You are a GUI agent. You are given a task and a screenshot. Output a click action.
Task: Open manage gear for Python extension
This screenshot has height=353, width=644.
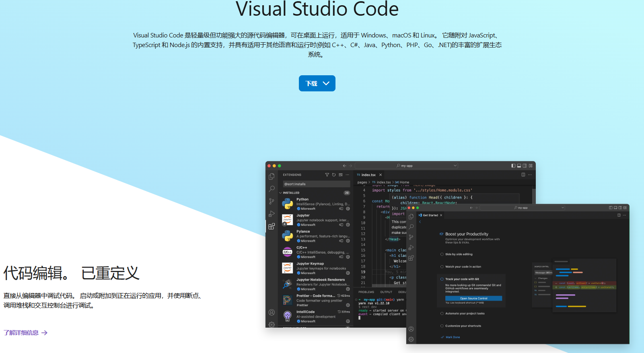(348, 208)
